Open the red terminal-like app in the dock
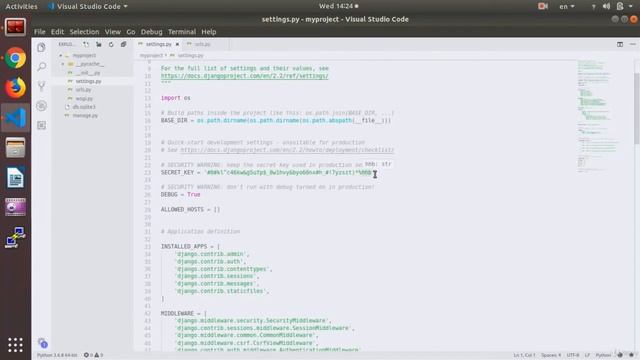Viewport: 640px width, 360px height. [x=16, y=27]
